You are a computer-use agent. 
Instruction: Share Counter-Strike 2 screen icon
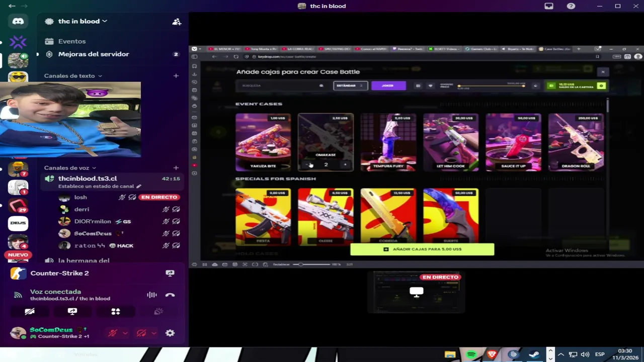tap(170, 273)
